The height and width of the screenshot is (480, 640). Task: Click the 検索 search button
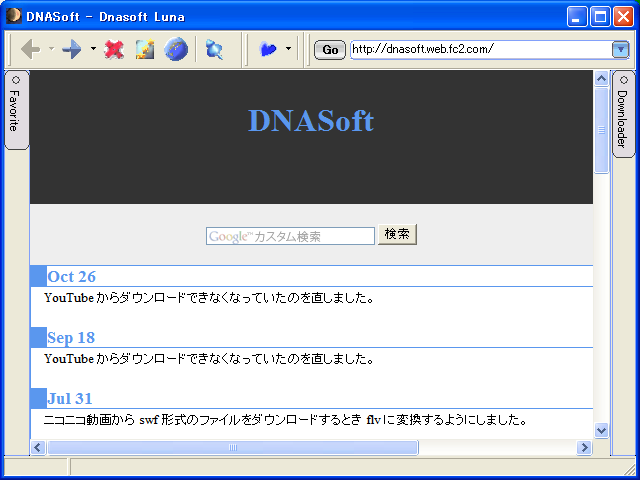tap(397, 234)
